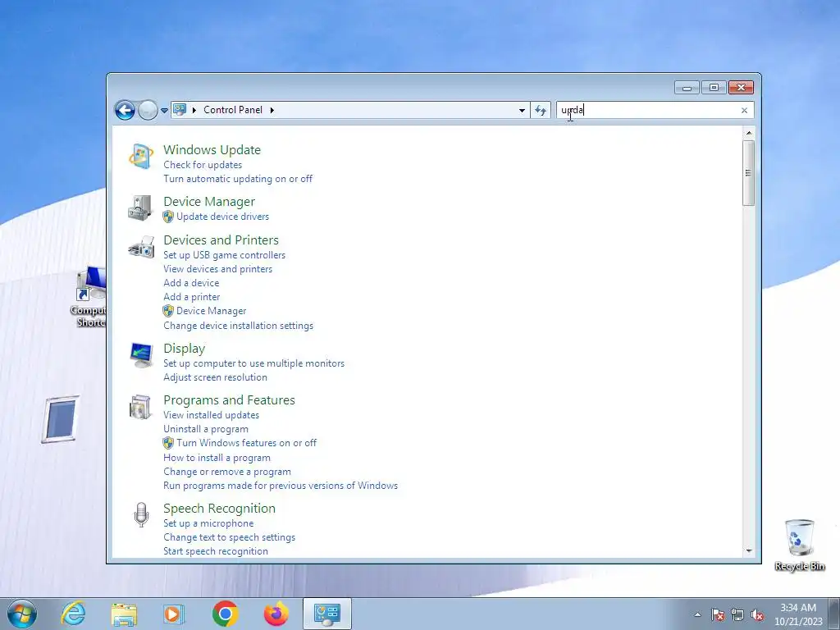
Task: Open the Display monitor icon
Action: (141, 355)
